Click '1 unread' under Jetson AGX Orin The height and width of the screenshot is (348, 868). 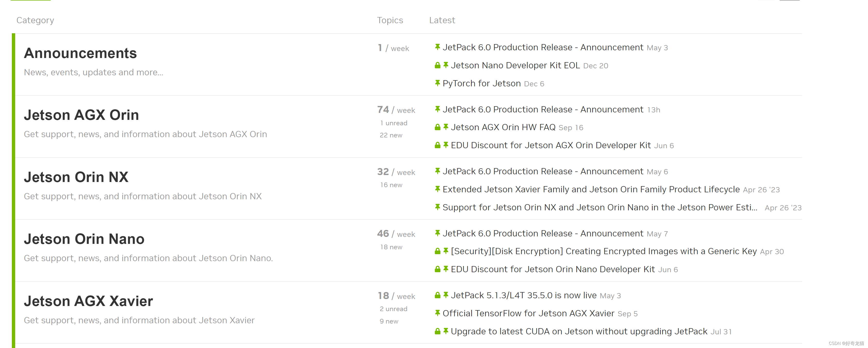tap(393, 123)
